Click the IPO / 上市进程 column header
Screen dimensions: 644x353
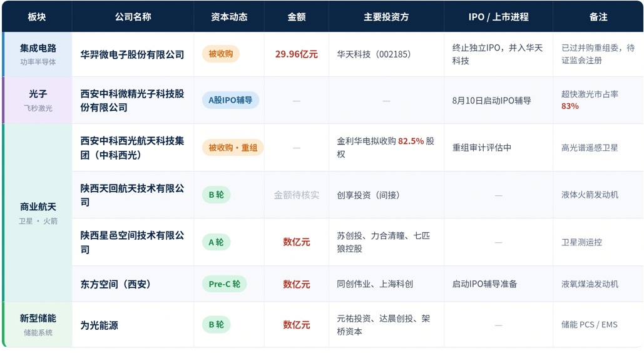[498, 17]
